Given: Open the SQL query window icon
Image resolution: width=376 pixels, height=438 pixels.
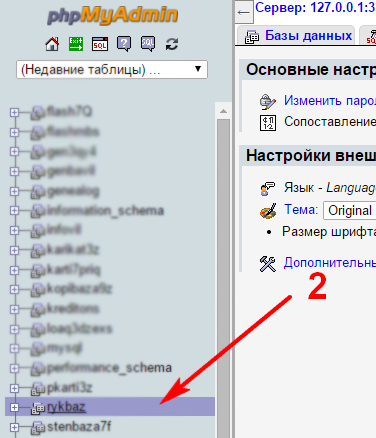Looking at the screenshot, I should 100,44.
